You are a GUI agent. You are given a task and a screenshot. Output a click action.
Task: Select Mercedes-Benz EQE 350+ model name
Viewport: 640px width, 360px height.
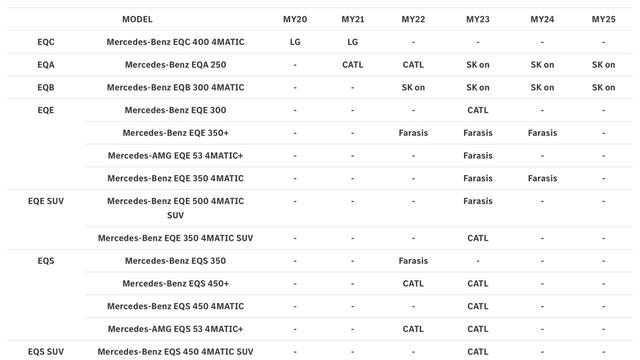coord(176,133)
